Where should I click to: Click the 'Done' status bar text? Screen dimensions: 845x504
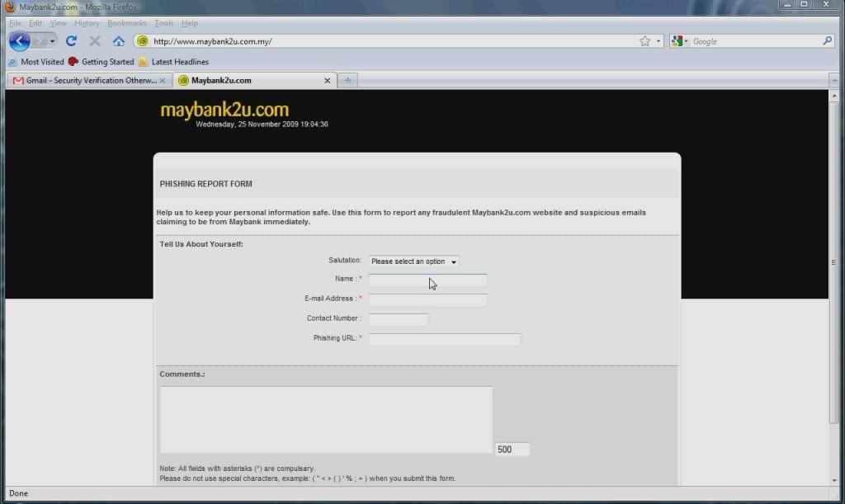18,493
